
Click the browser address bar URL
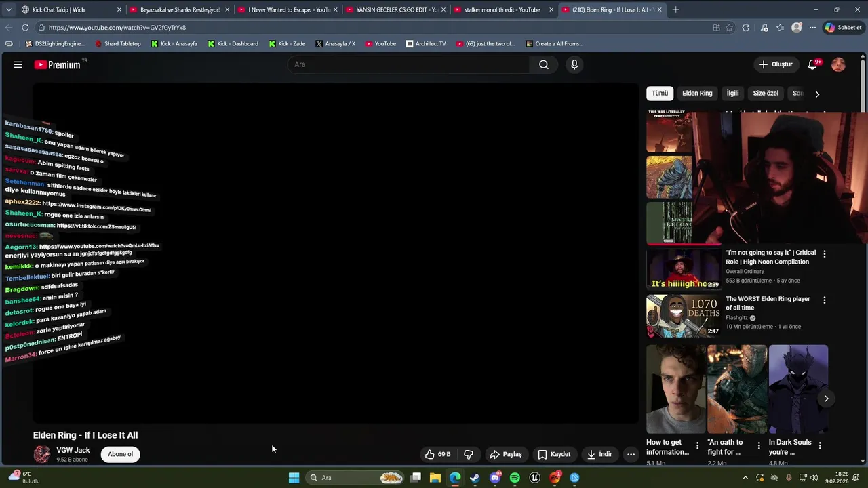coord(117,28)
